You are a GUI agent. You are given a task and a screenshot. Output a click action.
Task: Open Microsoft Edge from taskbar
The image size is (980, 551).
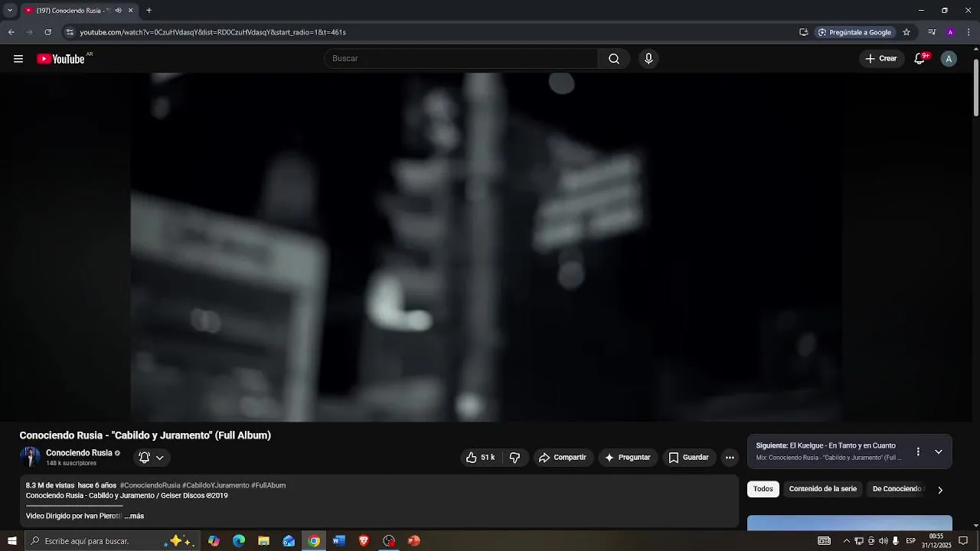coord(239,541)
